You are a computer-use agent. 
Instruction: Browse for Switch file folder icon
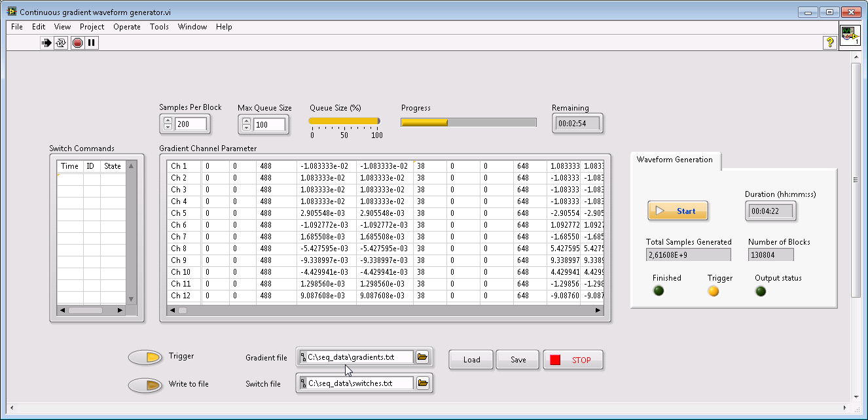(422, 383)
